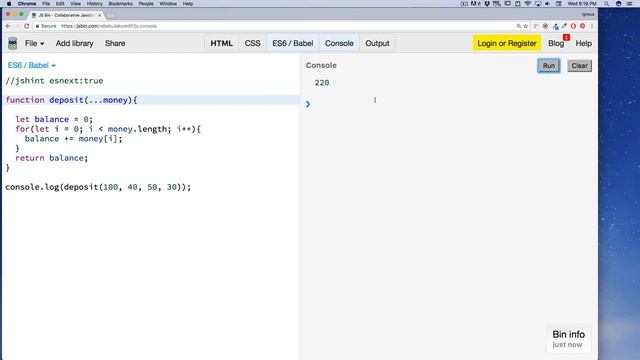The width and height of the screenshot is (640, 360).
Task: Click the console prompt chevron
Action: 308,104
